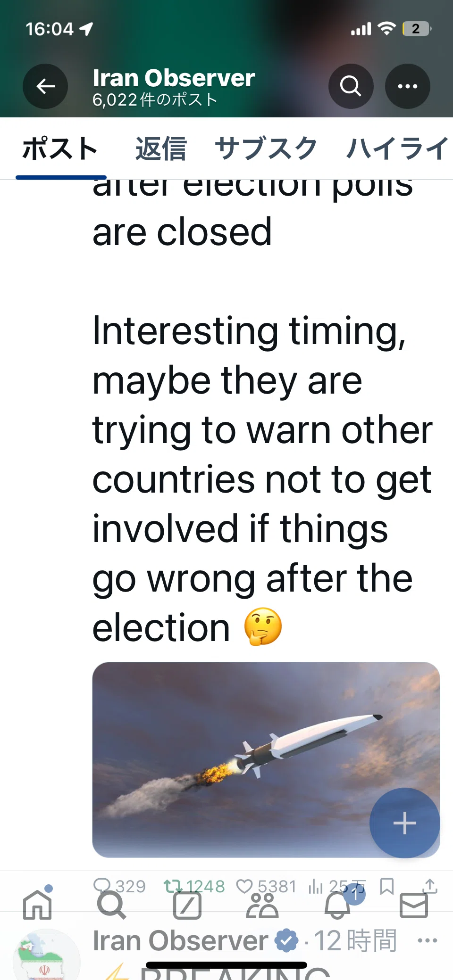This screenshot has width=453, height=980.
Task: Open the three-dot profile options menu
Action: pyautogui.click(x=408, y=86)
